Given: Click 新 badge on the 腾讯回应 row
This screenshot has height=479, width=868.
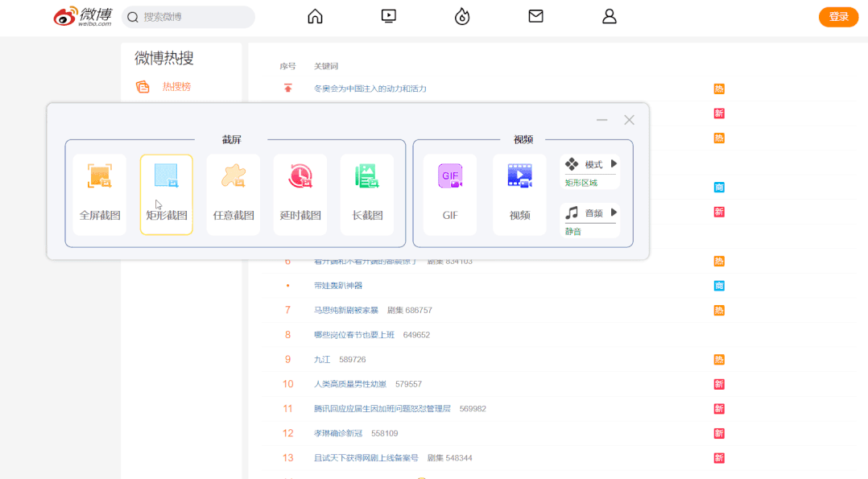Looking at the screenshot, I should 719,409.
